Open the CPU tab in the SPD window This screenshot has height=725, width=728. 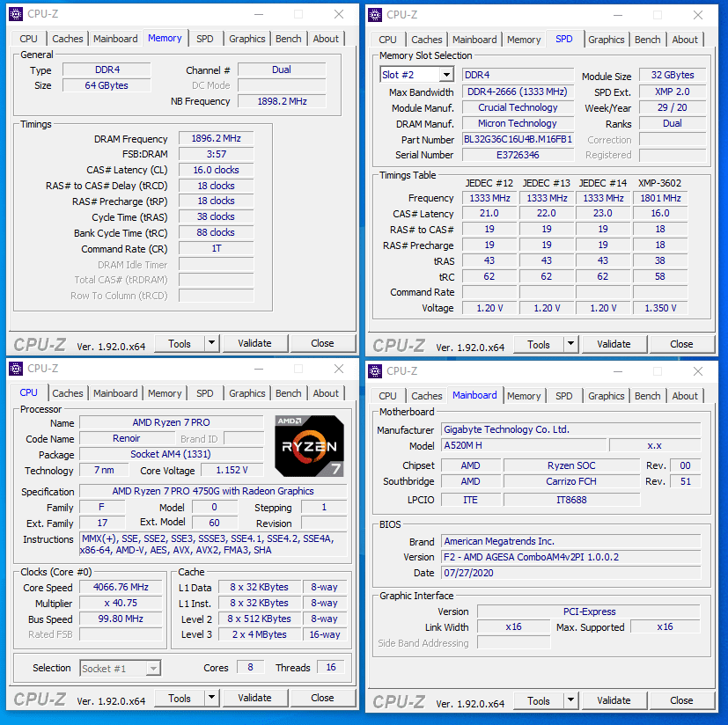pos(387,40)
